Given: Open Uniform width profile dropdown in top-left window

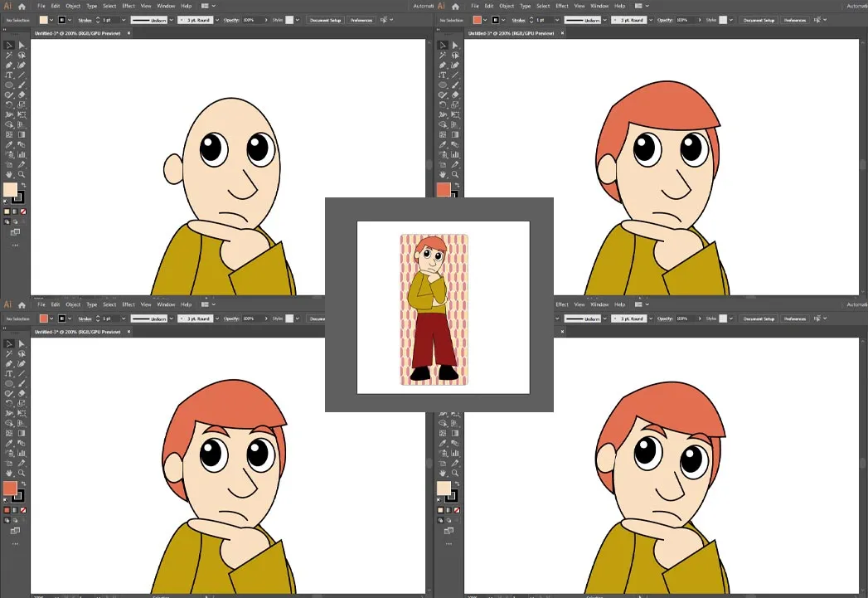Looking at the screenshot, I should click(x=171, y=20).
